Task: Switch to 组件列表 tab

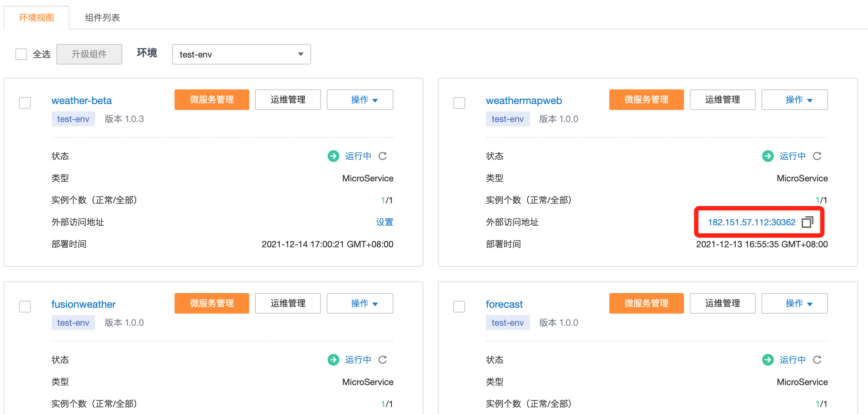Action: click(102, 18)
